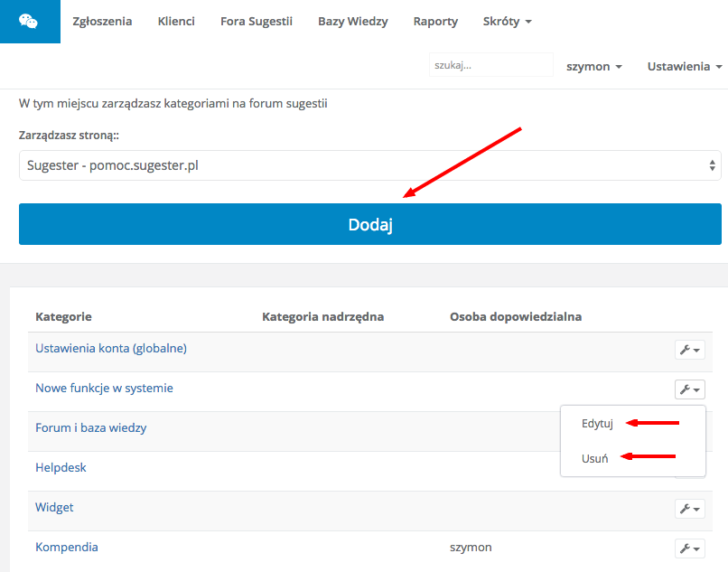Open wrench menu for Ustawienia konta (globalne)

click(689, 351)
